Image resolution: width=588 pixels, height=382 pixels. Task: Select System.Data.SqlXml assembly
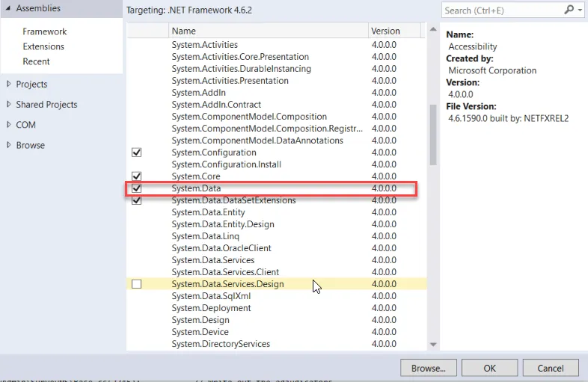(276, 296)
